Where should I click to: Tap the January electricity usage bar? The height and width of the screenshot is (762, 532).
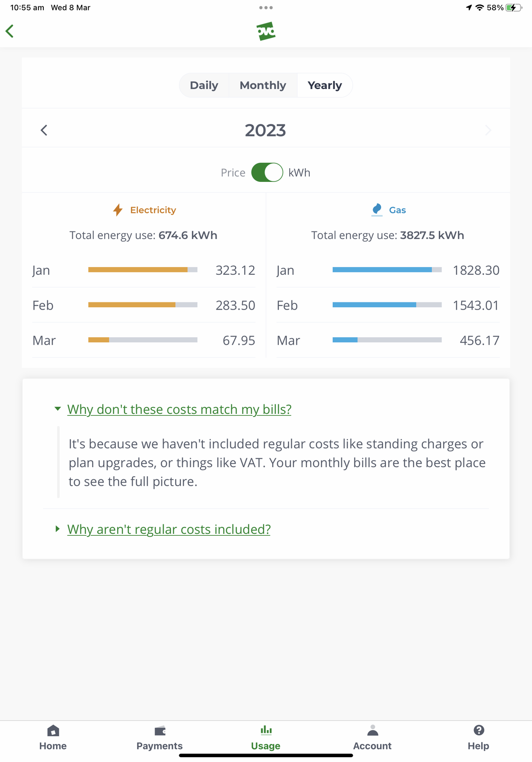click(143, 270)
